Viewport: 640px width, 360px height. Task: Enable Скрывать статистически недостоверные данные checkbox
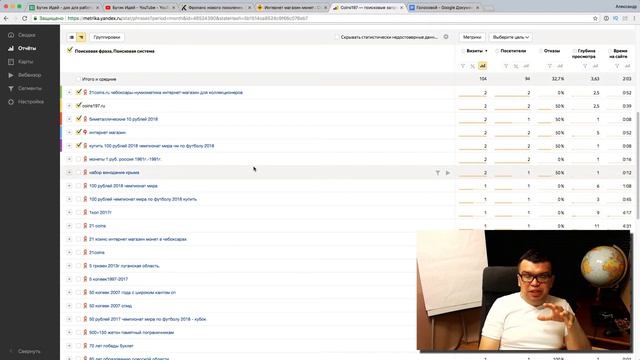pyautogui.click(x=337, y=37)
